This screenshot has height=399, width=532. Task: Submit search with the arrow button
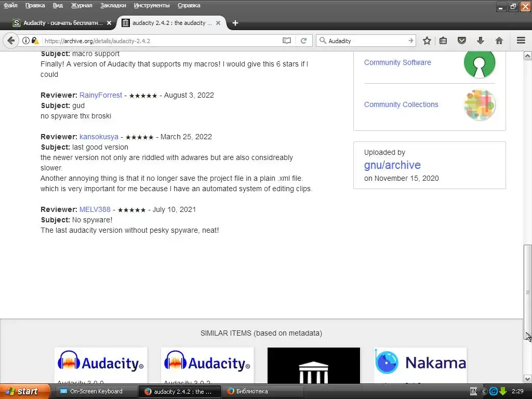(410, 41)
